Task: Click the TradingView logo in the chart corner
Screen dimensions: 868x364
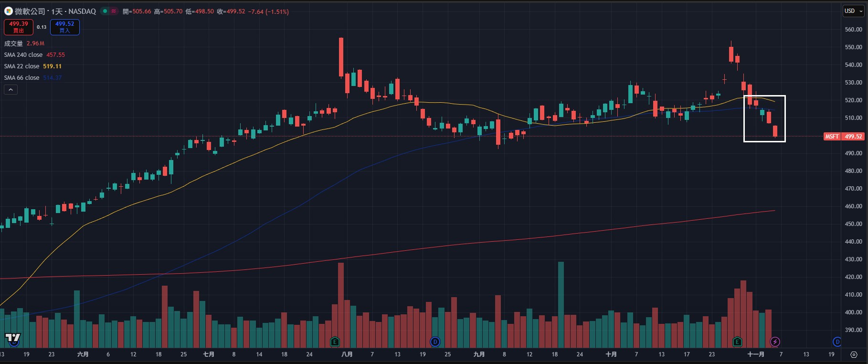Action: tap(13, 338)
